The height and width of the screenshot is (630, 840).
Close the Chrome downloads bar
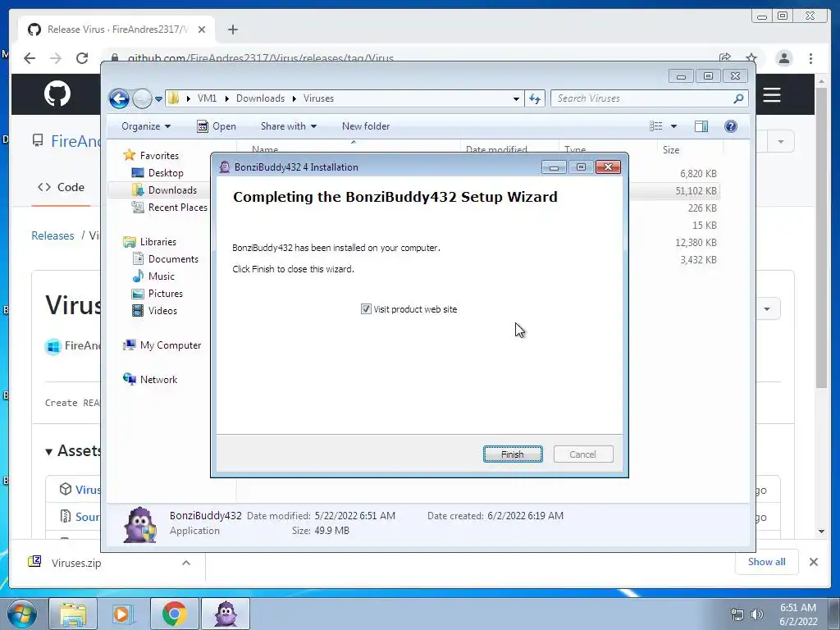(813, 561)
